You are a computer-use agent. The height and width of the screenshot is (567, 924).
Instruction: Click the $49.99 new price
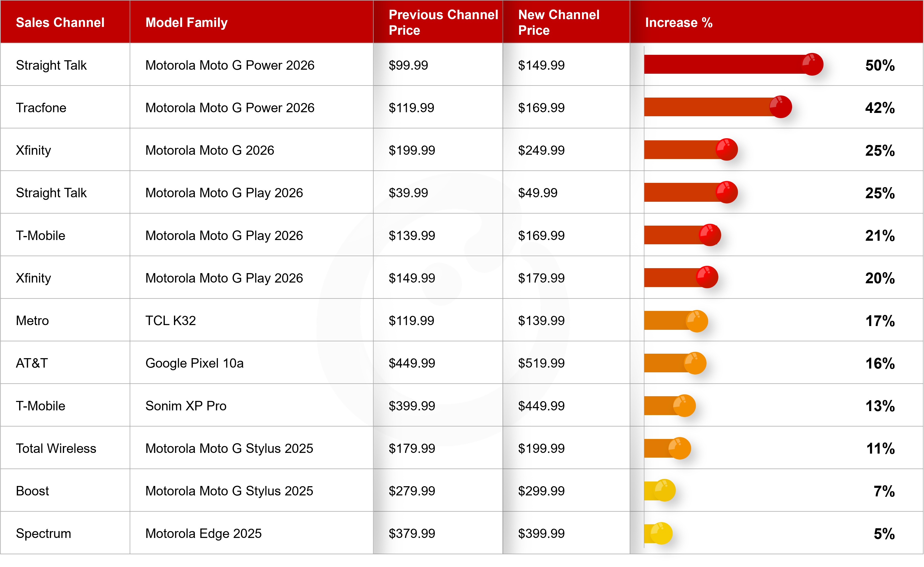tap(538, 193)
